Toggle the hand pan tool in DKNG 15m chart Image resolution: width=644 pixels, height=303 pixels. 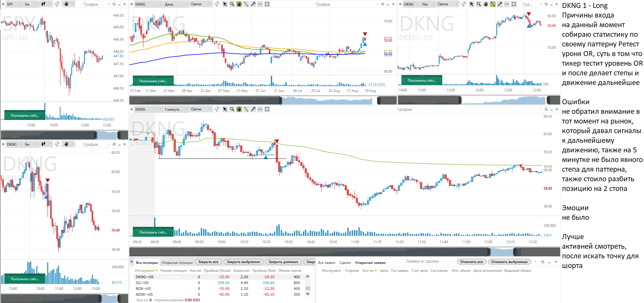(486, 4)
